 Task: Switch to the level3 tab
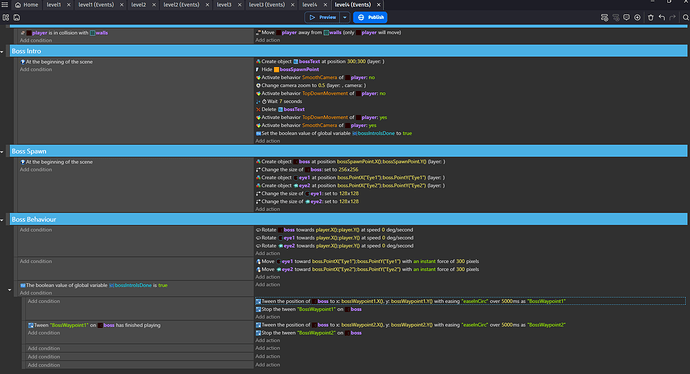[x=224, y=5]
